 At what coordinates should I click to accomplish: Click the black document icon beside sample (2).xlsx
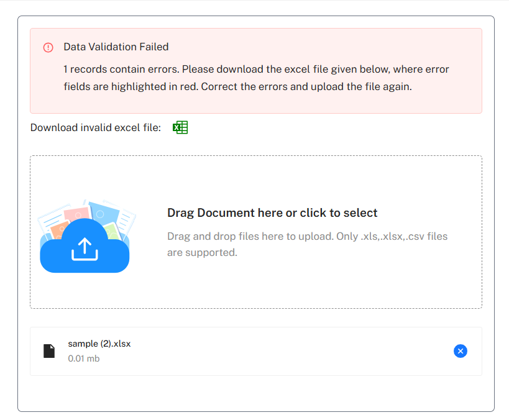click(49, 351)
